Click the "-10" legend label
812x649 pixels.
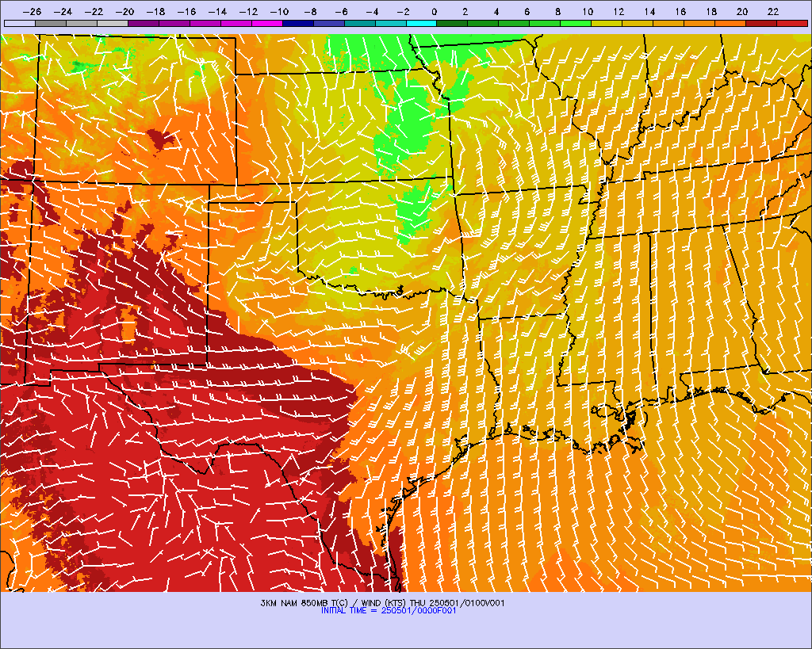280,12
